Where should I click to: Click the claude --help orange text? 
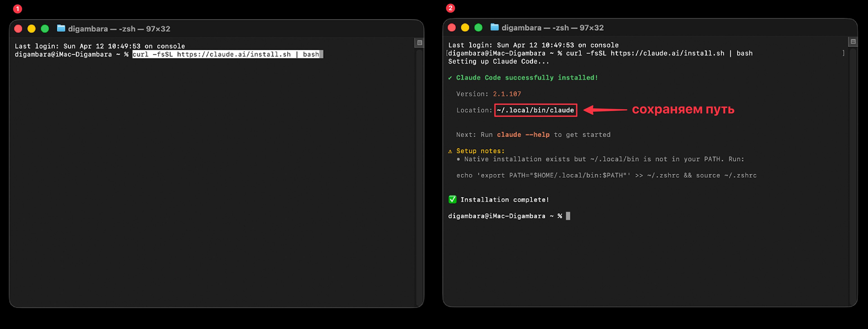click(523, 135)
